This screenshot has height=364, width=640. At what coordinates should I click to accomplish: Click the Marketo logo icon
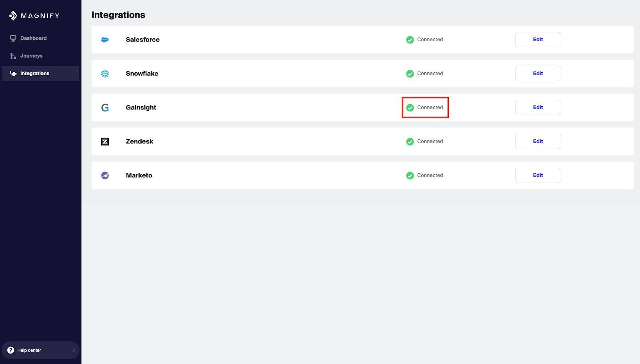(105, 175)
